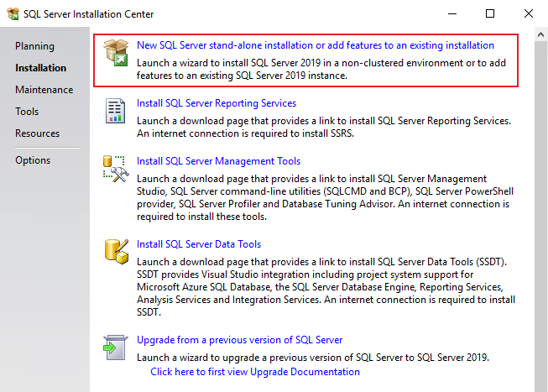Image resolution: width=548 pixels, height=392 pixels.
Task: Show the Resources section
Action: pos(38,133)
